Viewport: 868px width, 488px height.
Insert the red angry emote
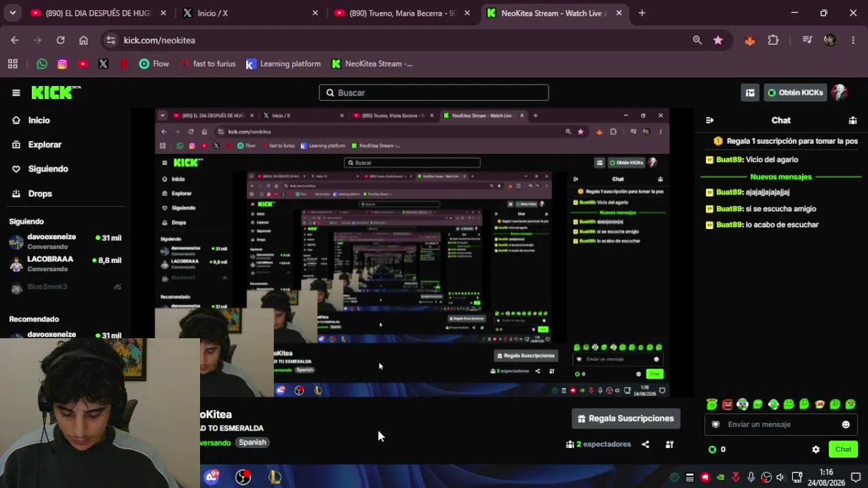pos(728,404)
